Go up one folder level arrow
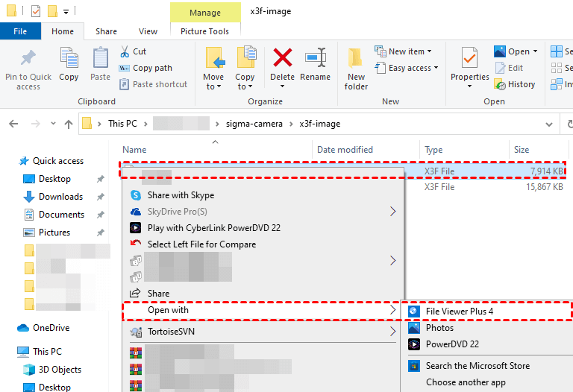 click(x=69, y=124)
